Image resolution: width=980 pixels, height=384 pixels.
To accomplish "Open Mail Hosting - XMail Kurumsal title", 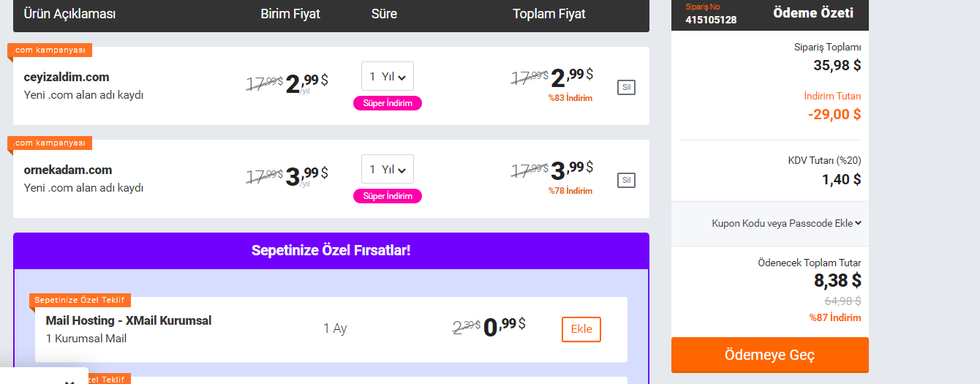I will click(129, 321).
